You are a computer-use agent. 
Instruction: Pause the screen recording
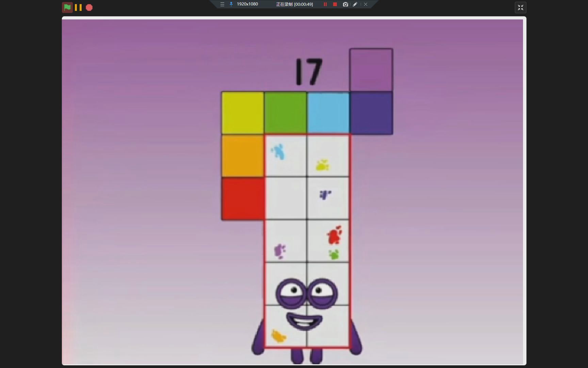(x=325, y=4)
